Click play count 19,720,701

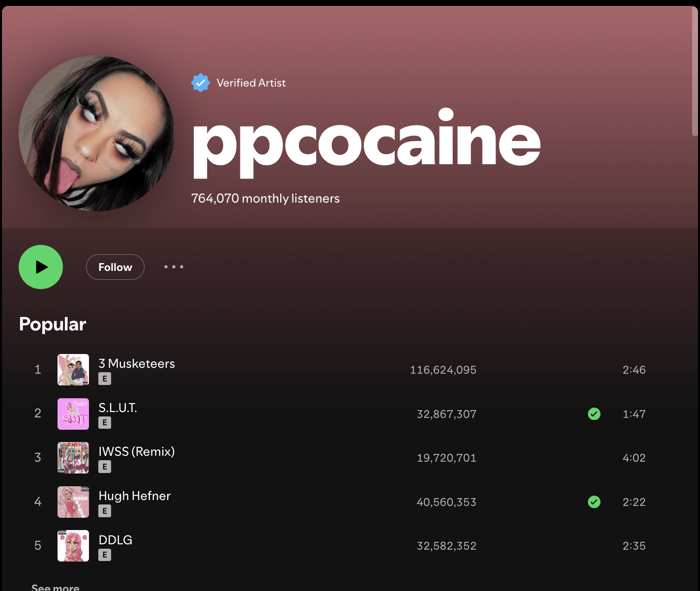(x=446, y=458)
